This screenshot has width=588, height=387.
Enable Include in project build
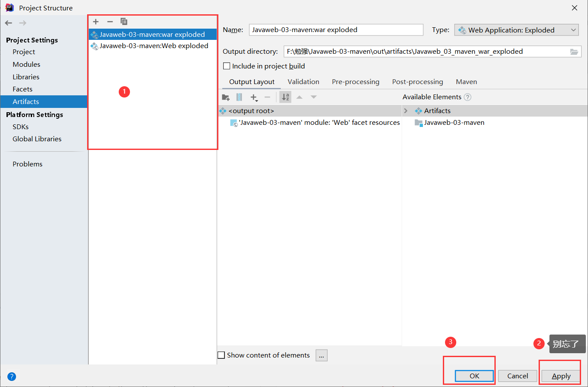click(x=226, y=66)
